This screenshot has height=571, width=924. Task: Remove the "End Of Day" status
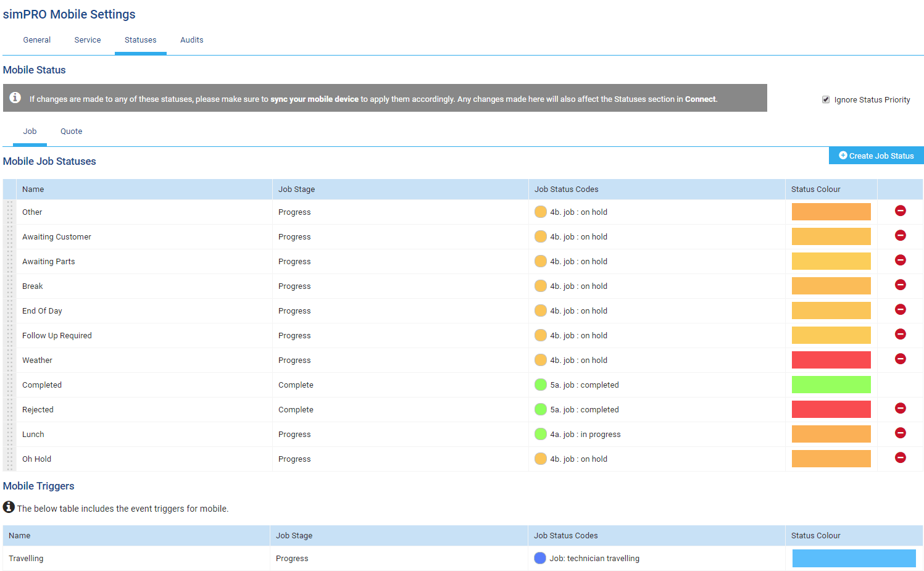[900, 309]
